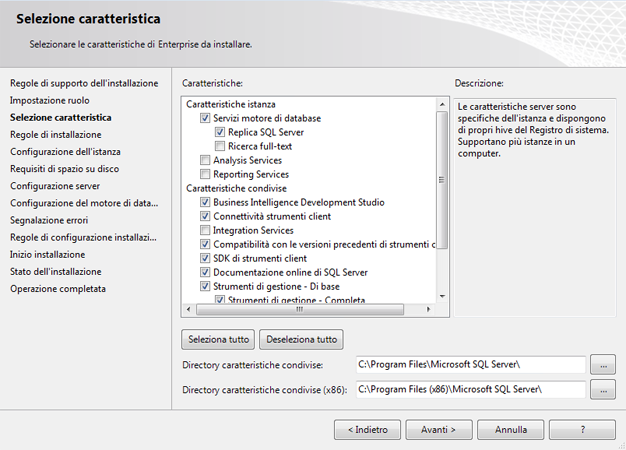Viewport: 626px width, 450px height.
Task: Browse for shared features x86 directory
Action: tap(603, 390)
